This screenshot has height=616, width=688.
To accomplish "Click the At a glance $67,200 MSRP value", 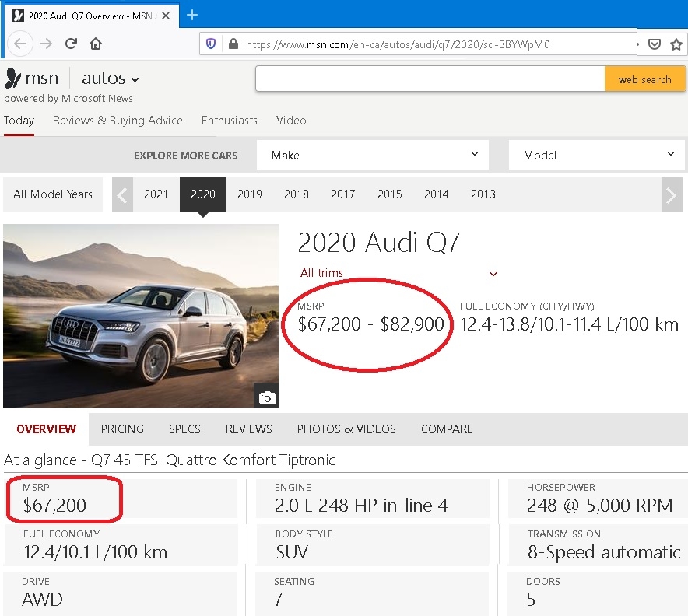I will [x=54, y=506].
